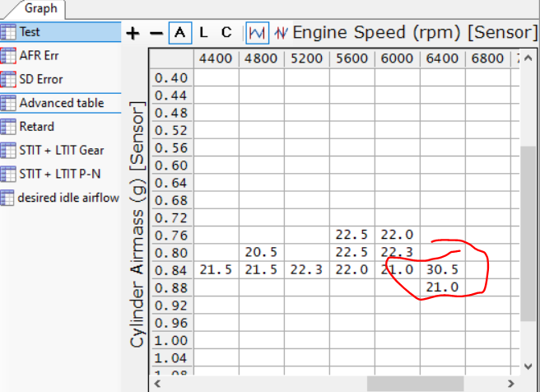Click the plus toolbar icon
Screen dimensions: 540x392
coord(133,33)
